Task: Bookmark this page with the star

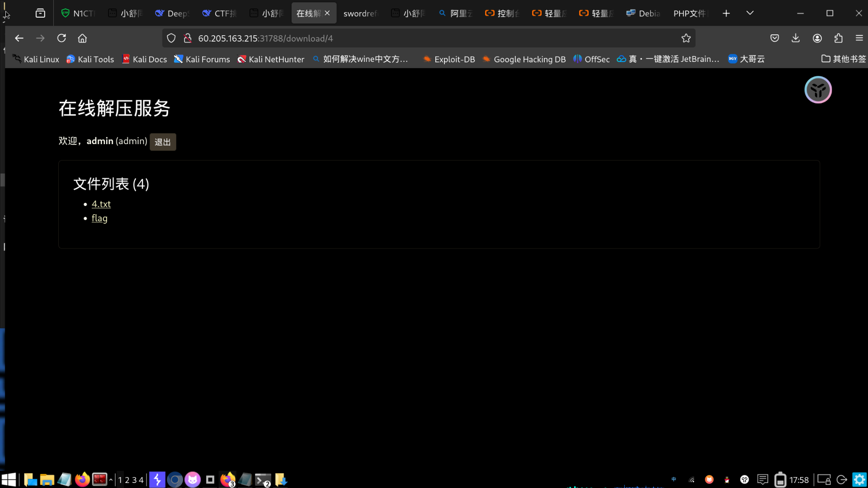Action: pos(686,38)
